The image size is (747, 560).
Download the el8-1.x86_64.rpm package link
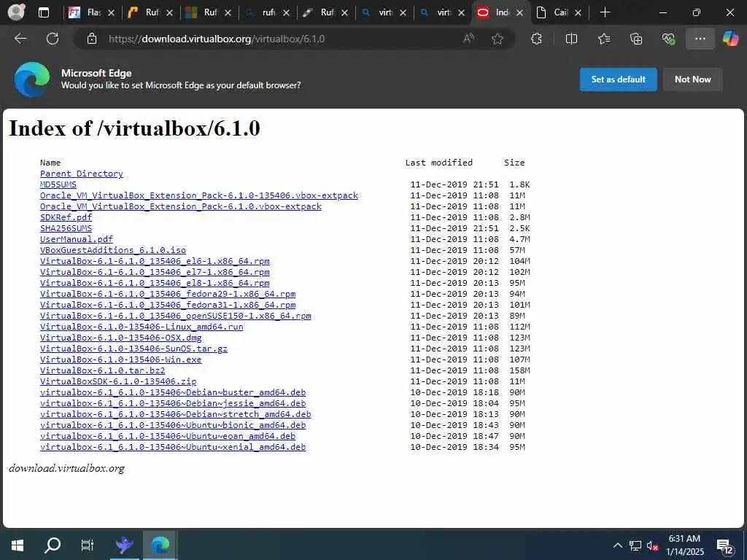tap(155, 283)
